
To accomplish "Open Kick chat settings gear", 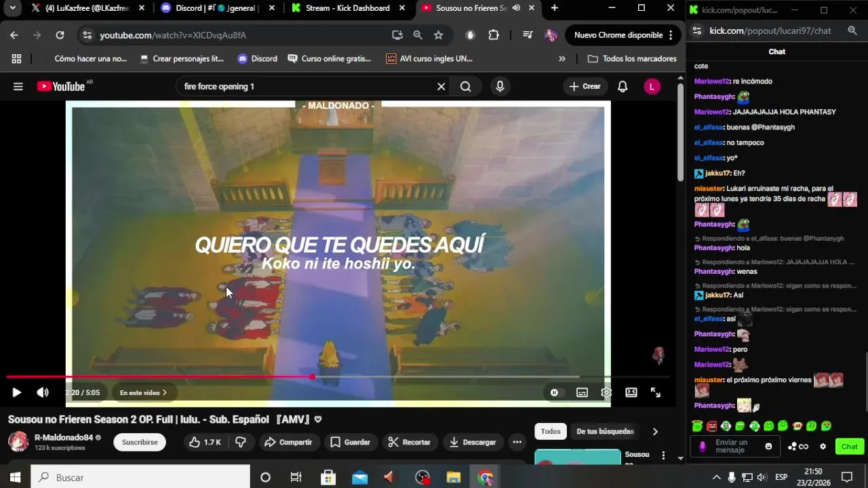I will point(823,446).
